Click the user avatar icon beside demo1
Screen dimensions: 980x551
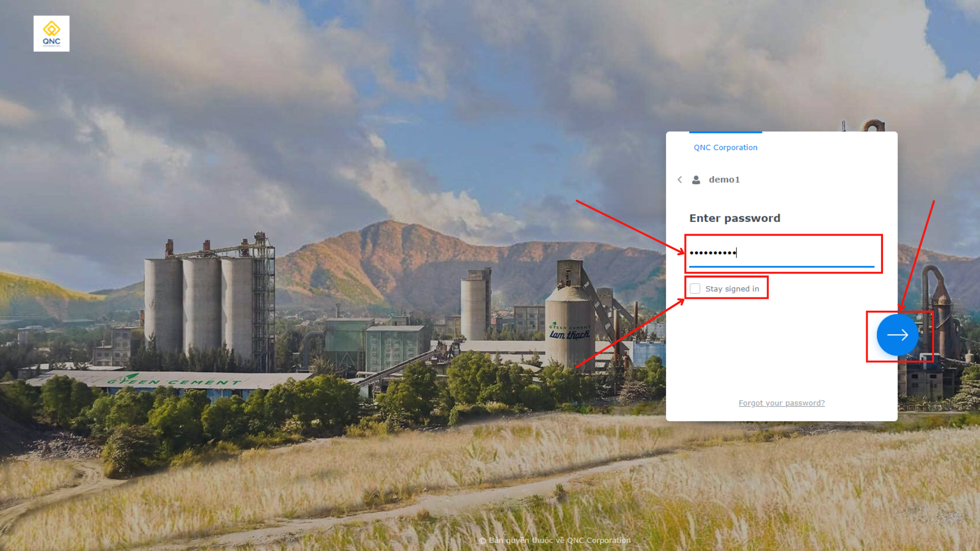696,180
